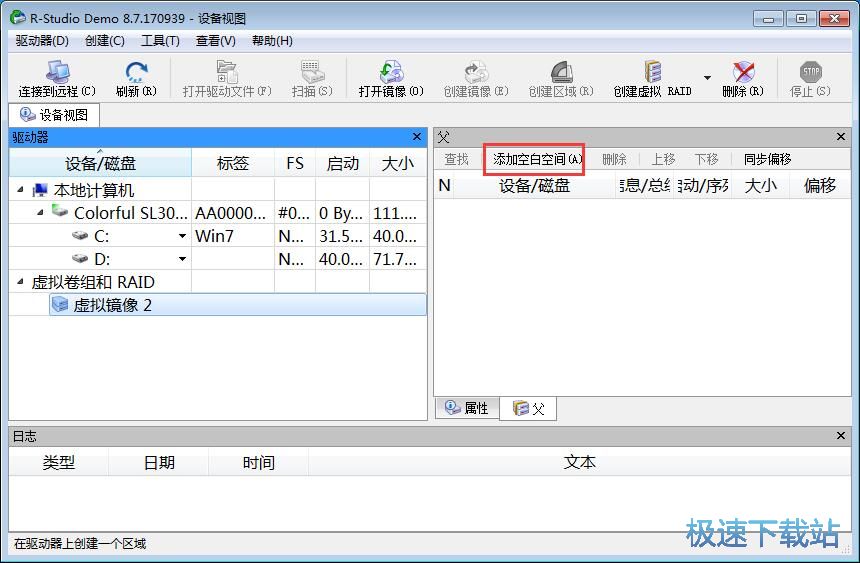Screen dimensions: 860x563
Task: Click the 日期 column header in log
Action: coord(159,462)
